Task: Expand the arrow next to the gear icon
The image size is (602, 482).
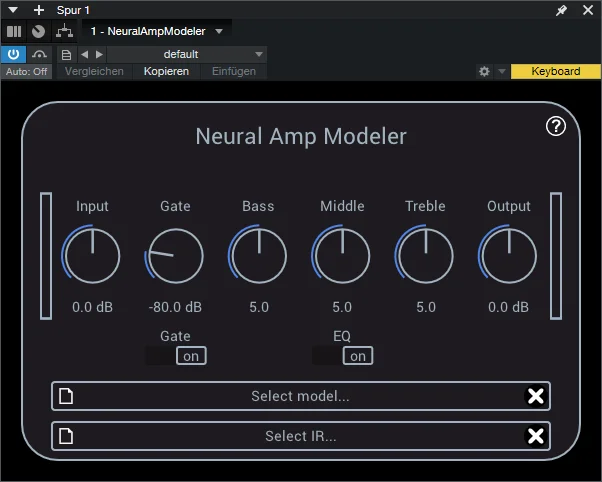Action: (501, 71)
